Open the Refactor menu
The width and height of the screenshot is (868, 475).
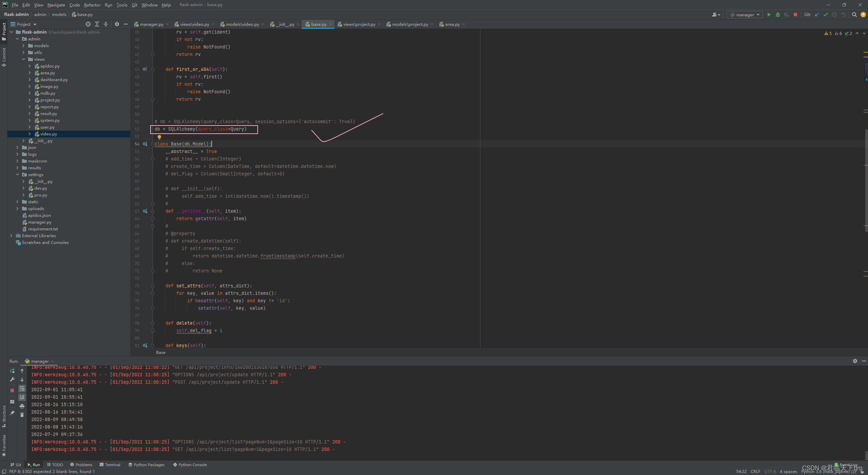92,5
